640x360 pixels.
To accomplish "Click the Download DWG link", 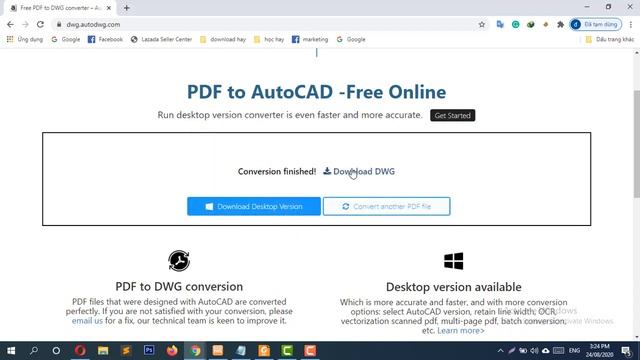I will 359,171.
